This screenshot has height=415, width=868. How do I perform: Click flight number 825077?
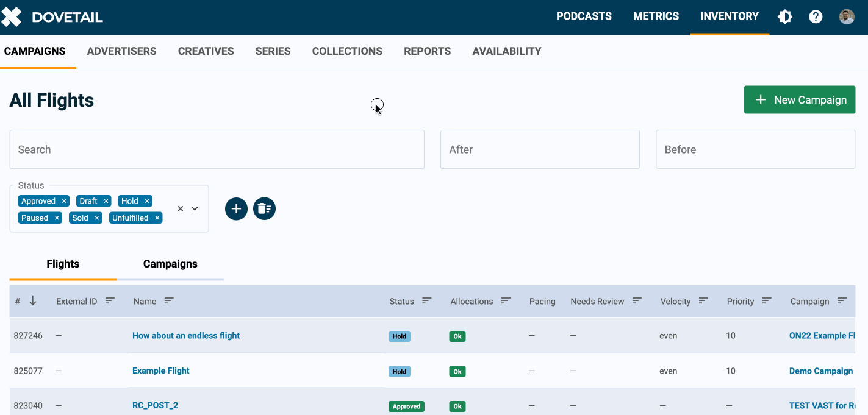click(28, 371)
